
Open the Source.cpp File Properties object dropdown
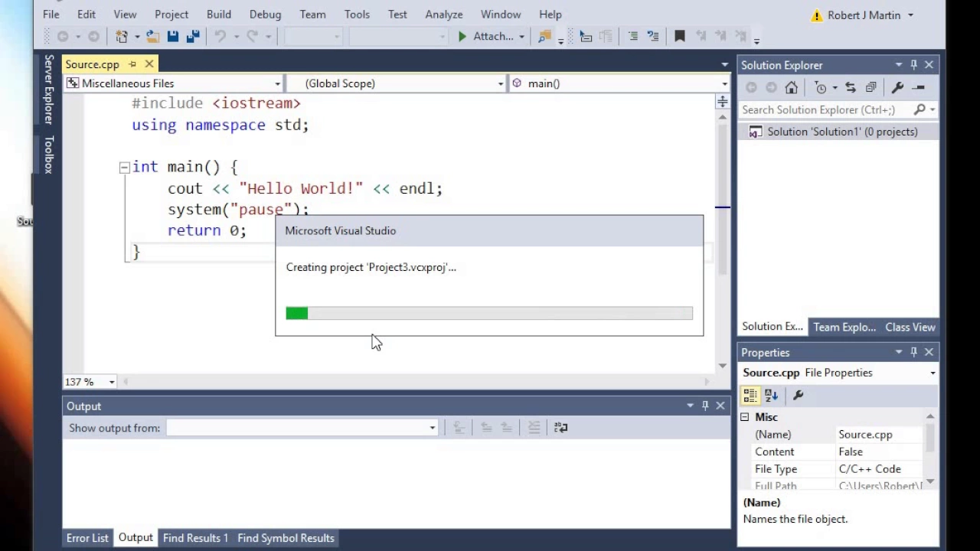coord(933,373)
